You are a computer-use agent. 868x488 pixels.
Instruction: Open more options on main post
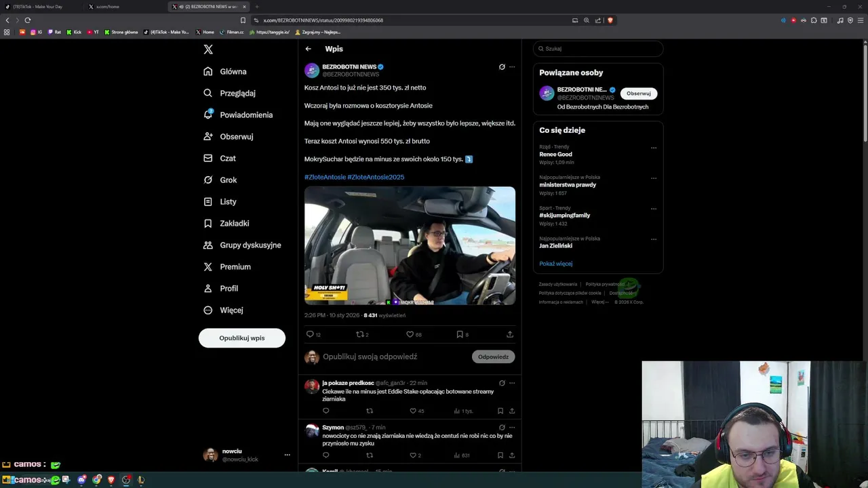click(x=512, y=67)
